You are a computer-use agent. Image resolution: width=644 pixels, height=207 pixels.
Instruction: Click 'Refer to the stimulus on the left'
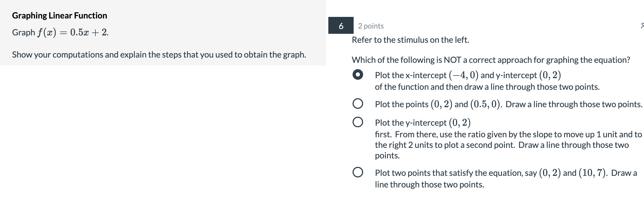[x=410, y=40]
